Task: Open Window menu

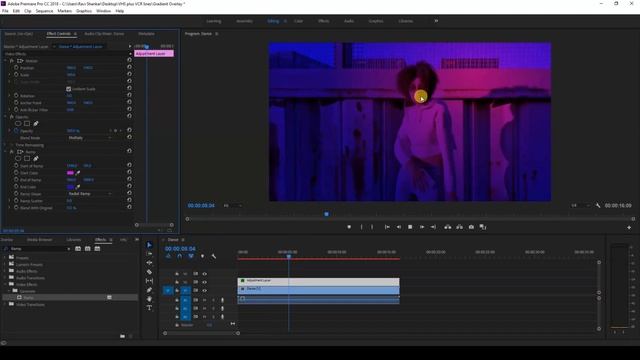Action: 103,11
